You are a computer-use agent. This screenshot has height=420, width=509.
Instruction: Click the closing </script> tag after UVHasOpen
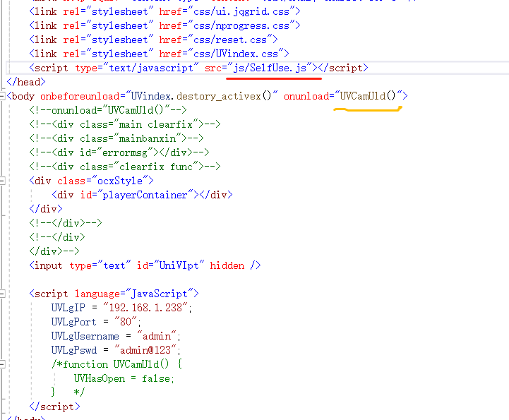point(54,407)
